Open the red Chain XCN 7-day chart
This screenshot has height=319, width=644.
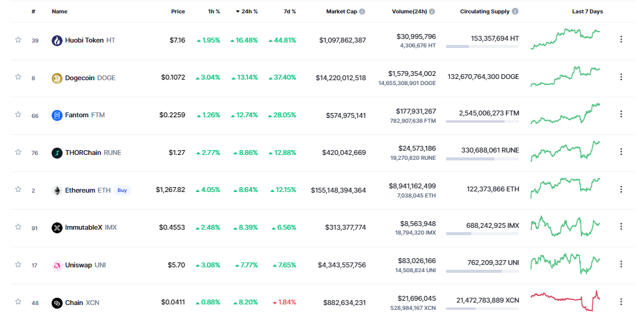click(x=566, y=301)
